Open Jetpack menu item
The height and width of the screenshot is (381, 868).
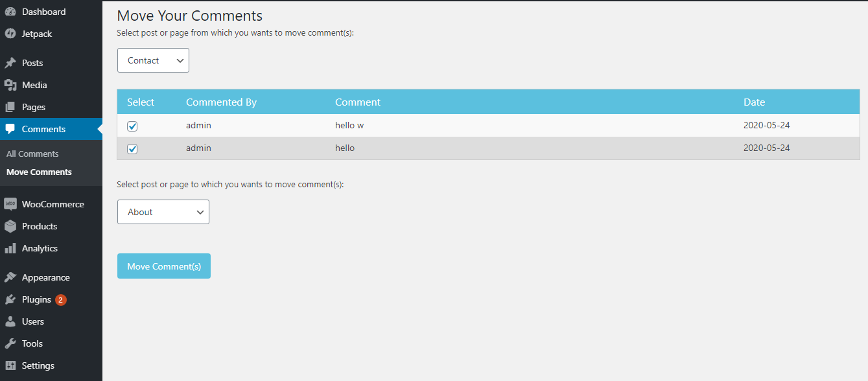(51, 34)
